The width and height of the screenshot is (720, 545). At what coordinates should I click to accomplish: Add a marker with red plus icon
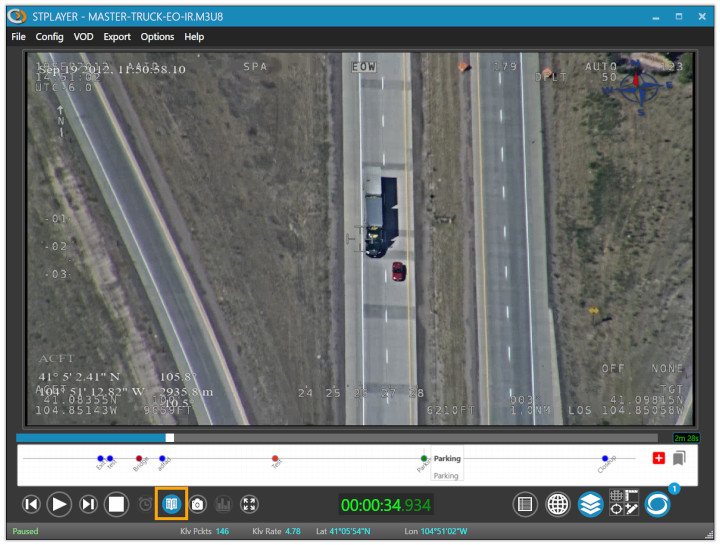pos(658,458)
